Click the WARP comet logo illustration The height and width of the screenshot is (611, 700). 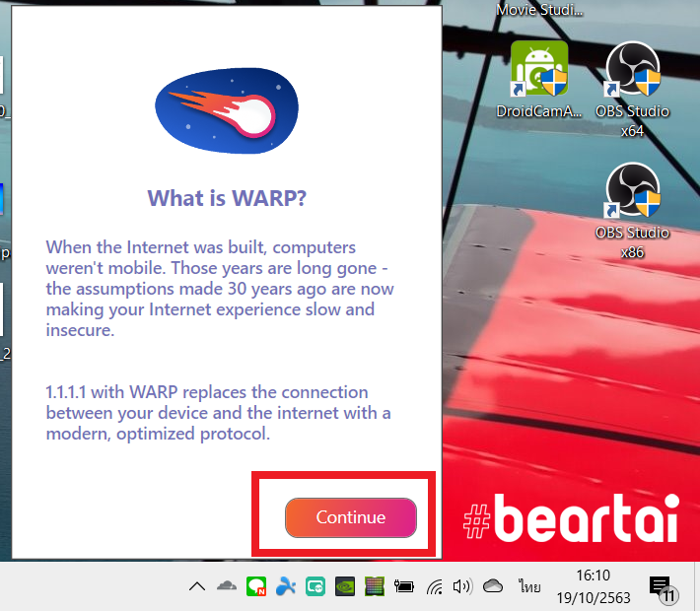(227, 110)
